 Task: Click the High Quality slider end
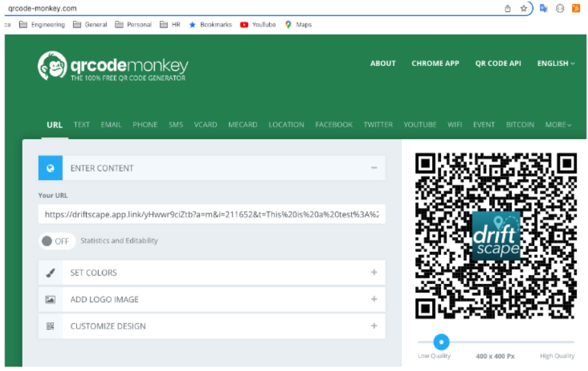point(557,356)
